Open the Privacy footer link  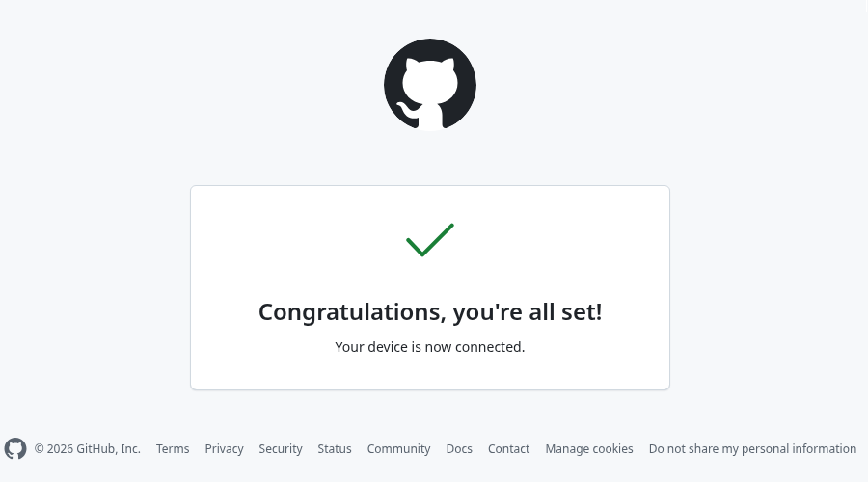coord(224,449)
